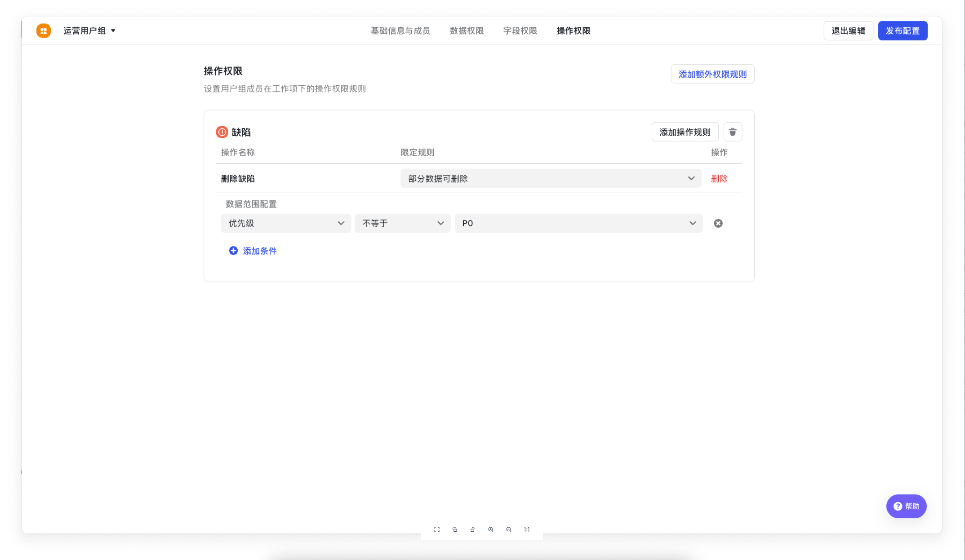Click the 操作名称 column header
The image size is (965, 560).
click(238, 152)
